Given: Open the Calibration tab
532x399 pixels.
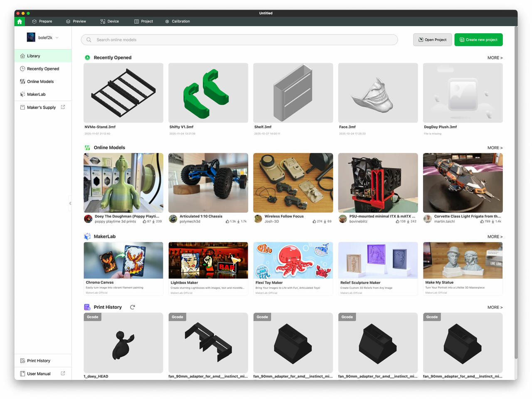Looking at the screenshot, I should 177,21.
